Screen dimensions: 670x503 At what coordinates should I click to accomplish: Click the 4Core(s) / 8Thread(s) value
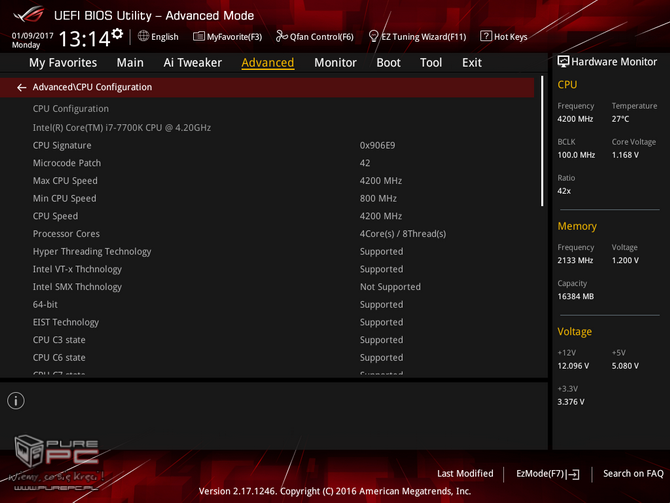(x=403, y=234)
